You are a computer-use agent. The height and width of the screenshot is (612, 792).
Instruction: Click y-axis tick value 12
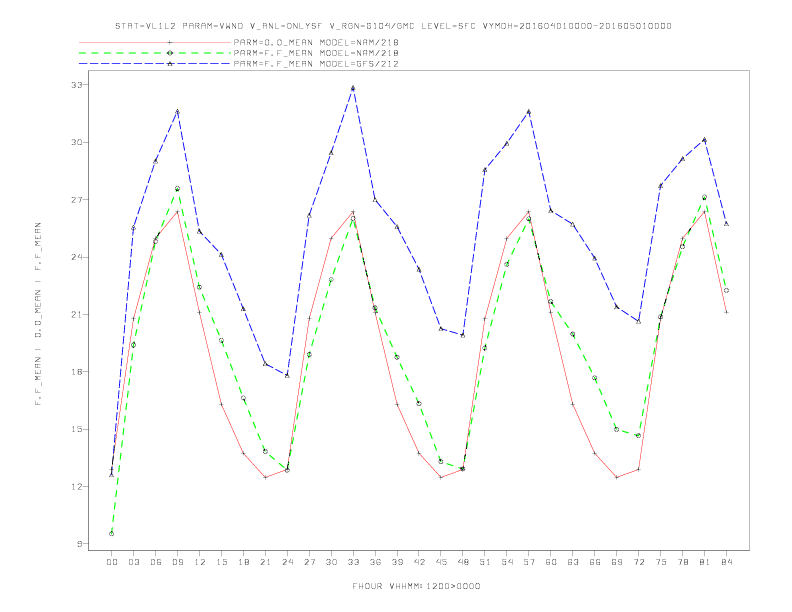[77, 487]
